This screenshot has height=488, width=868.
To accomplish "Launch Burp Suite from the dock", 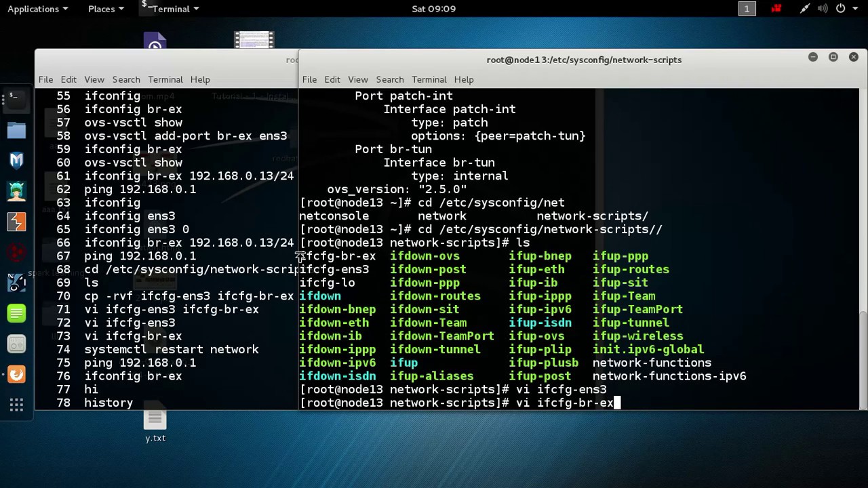I will coord(16,222).
